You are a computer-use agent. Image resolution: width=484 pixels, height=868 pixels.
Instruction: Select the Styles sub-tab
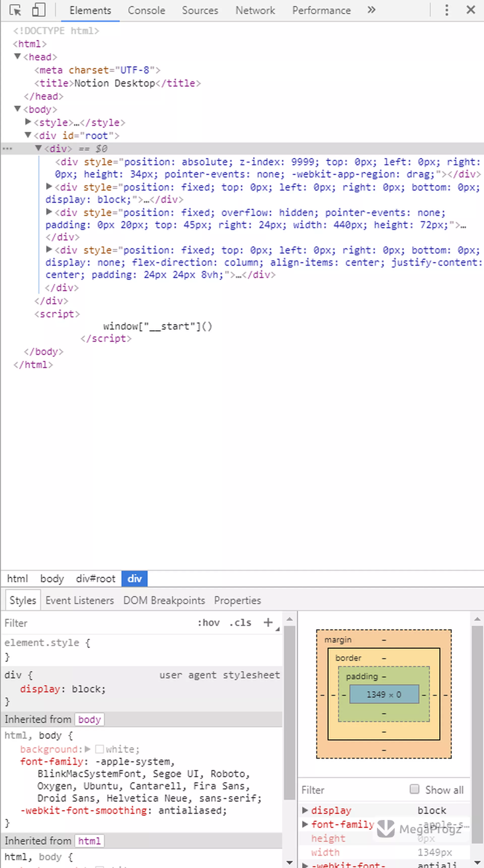coord(23,600)
